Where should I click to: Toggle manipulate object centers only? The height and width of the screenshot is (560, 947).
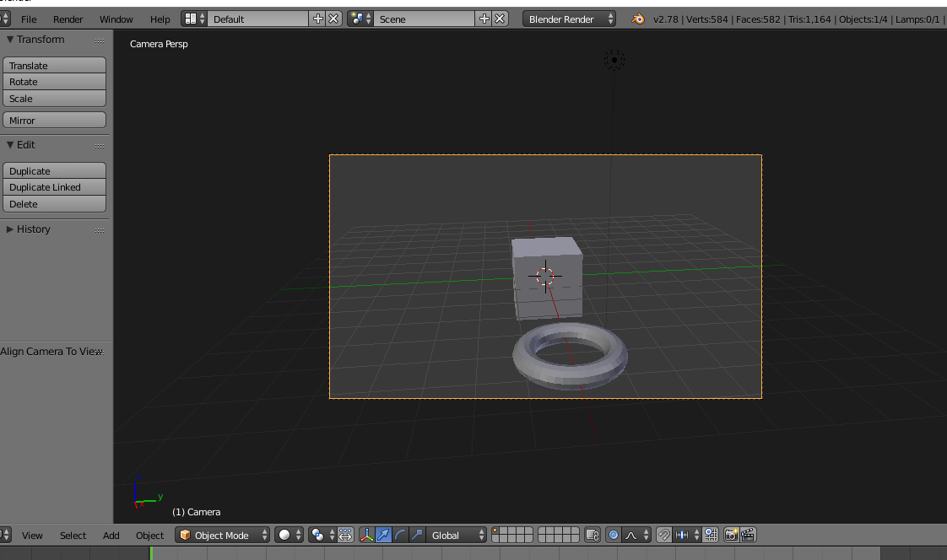345,535
